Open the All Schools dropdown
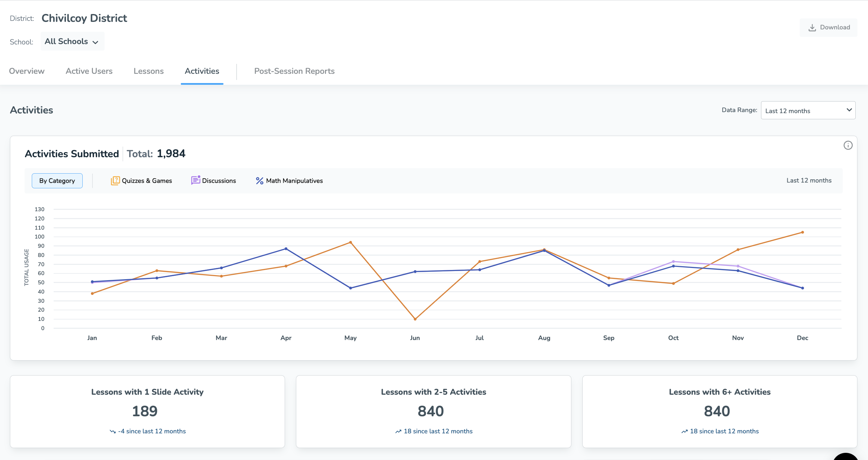Screen dimensions: 868x460 72,41
